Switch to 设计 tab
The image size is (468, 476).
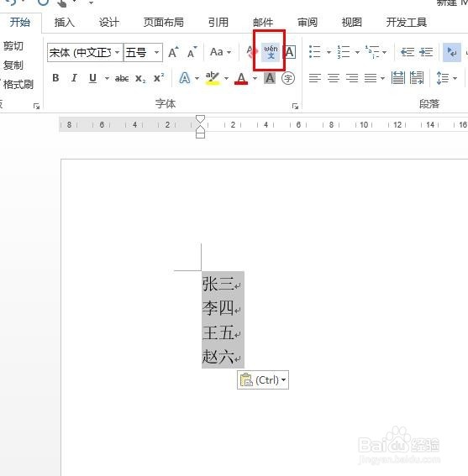[108, 22]
